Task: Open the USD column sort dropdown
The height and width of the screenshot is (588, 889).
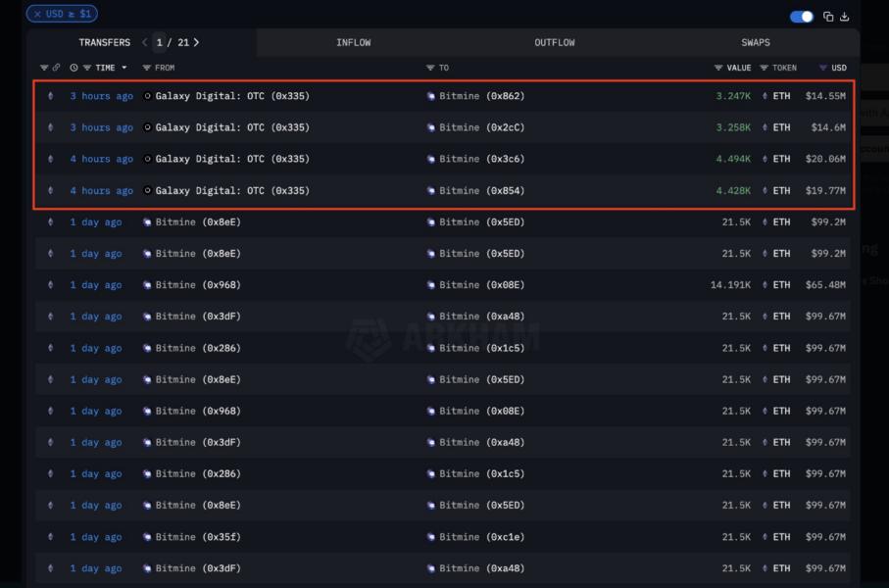Action: (x=823, y=68)
